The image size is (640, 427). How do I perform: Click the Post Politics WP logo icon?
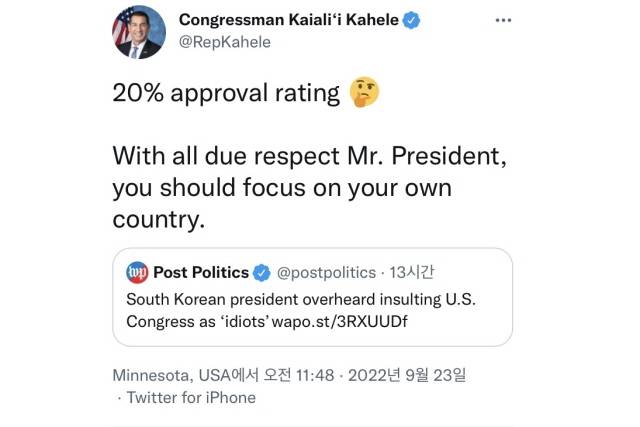pyautogui.click(x=138, y=272)
